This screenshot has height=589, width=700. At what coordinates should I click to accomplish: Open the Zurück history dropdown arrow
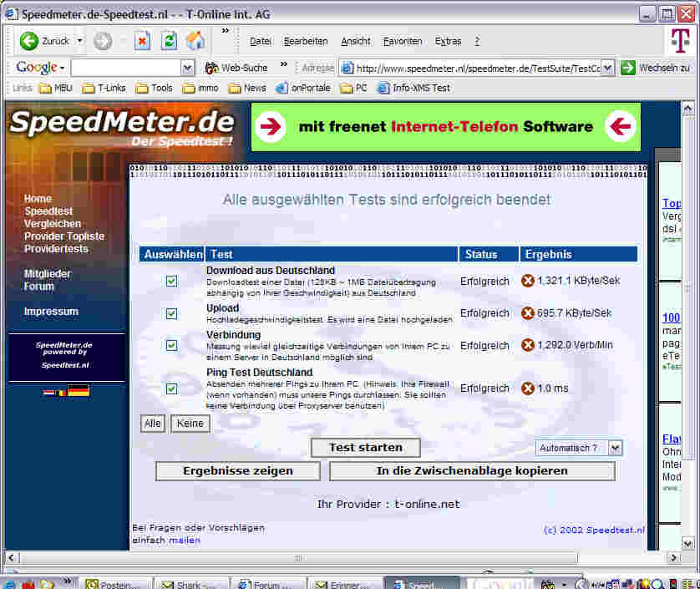[x=79, y=41]
